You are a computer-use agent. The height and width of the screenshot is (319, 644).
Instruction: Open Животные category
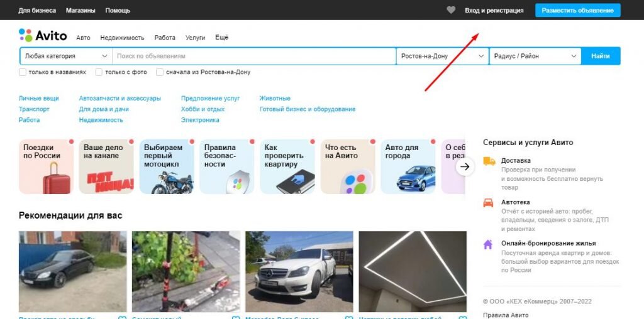(275, 99)
